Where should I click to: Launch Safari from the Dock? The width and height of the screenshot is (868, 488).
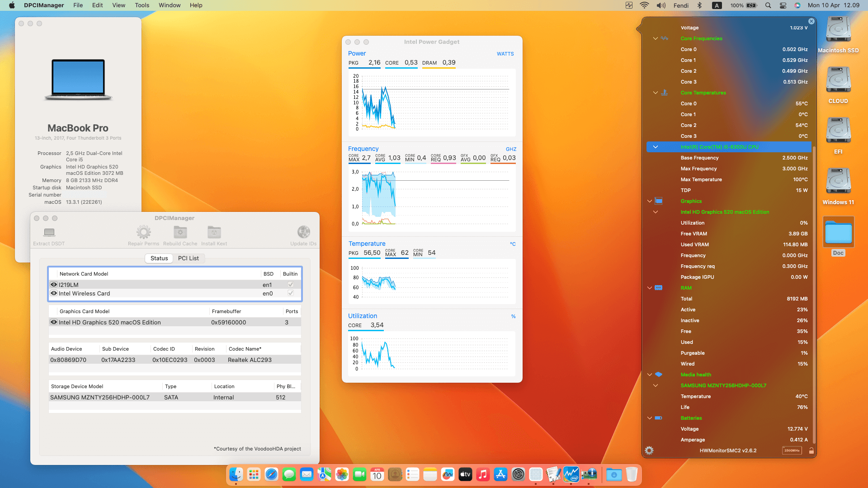pyautogui.click(x=271, y=474)
